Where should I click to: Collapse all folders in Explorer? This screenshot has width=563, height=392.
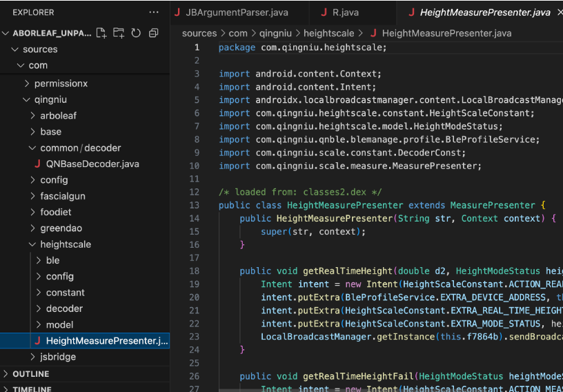tap(153, 33)
